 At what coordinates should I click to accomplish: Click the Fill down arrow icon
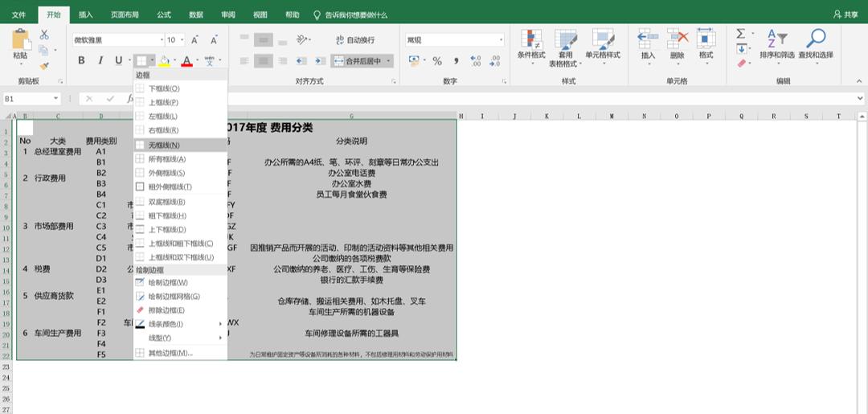[x=741, y=49]
